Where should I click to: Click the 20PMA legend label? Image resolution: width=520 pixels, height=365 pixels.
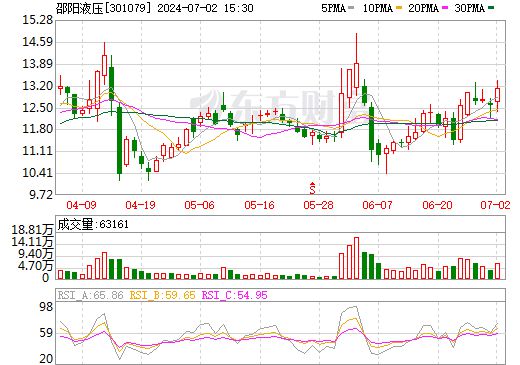[x=423, y=8]
